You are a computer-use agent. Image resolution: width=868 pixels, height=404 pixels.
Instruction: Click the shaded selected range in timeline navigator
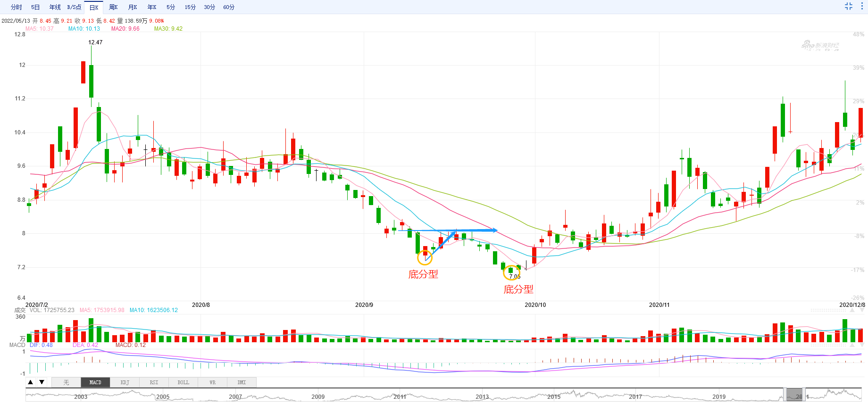pos(795,395)
